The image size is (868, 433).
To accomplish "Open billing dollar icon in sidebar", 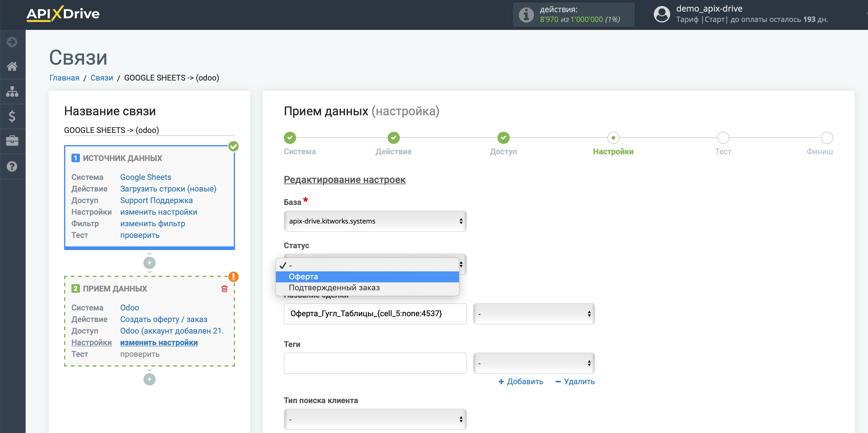I will pos(12,116).
